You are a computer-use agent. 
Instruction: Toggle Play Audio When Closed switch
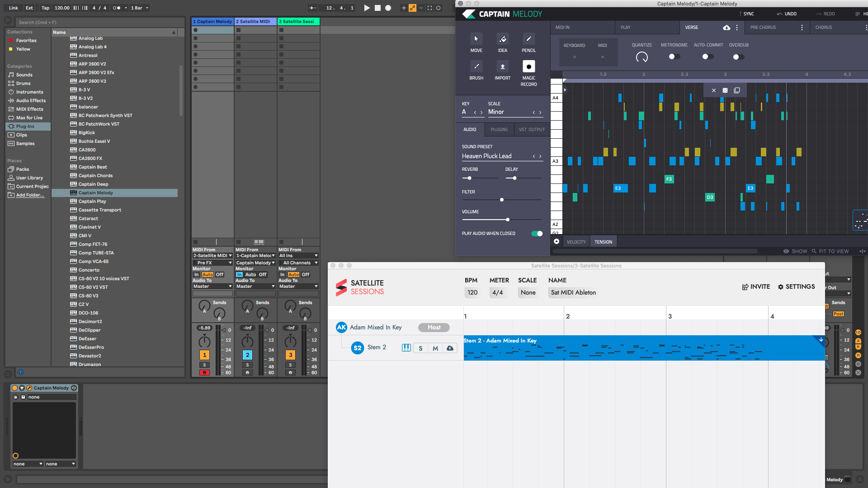click(x=537, y=234)
